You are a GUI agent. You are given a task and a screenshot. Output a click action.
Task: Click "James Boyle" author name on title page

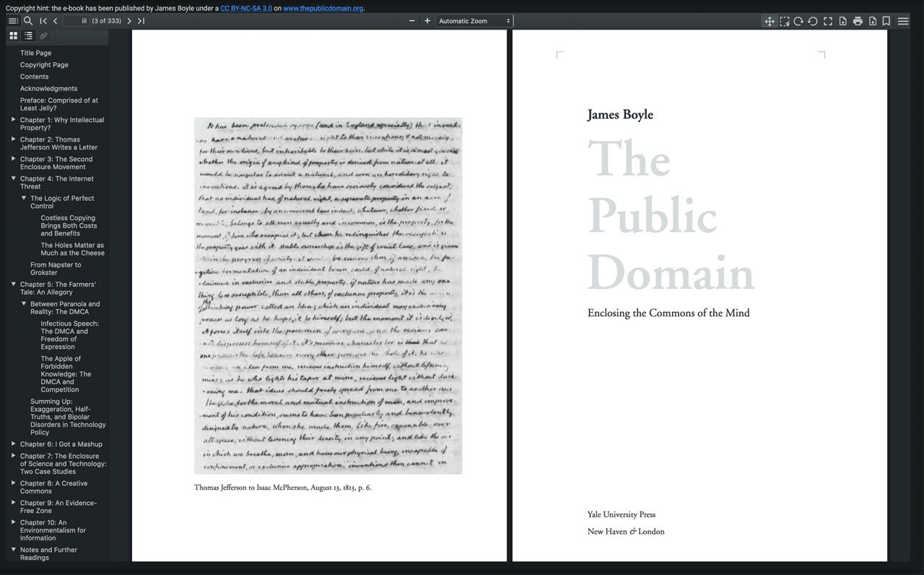pos(620,114)
